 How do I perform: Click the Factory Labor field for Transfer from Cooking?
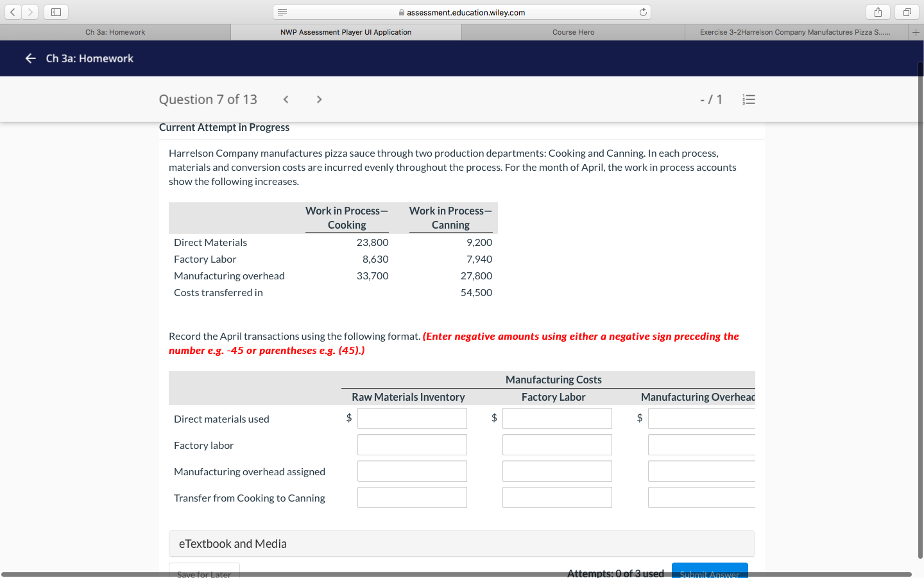click(557, 497)
